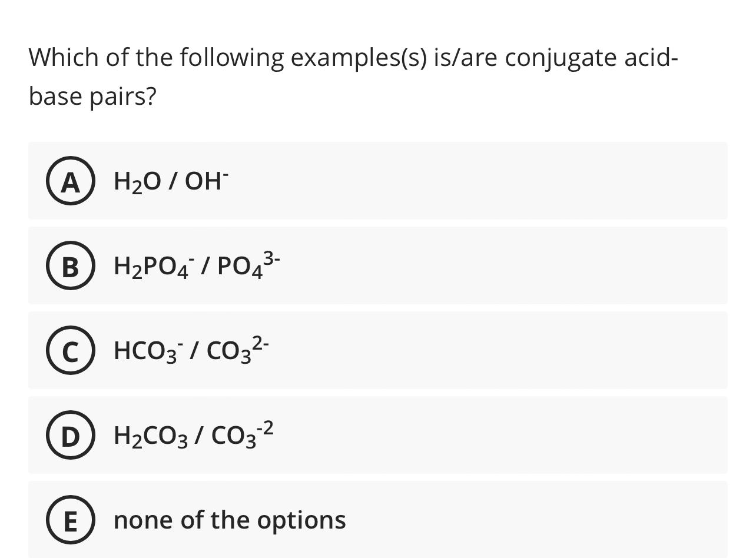Image resolution: width=756 pixels, height=558 pixels.
Task: Click the OH- part of option A
Action: click(206, 181)
